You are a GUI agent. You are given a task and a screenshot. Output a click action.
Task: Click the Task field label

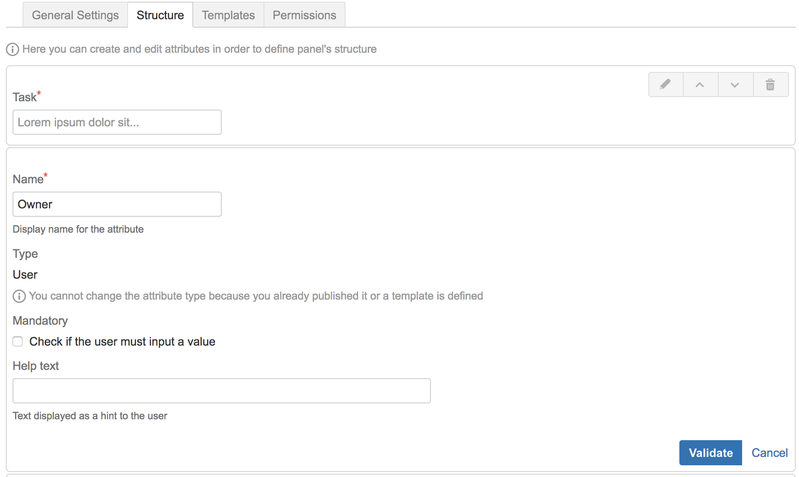coord(24,97)
